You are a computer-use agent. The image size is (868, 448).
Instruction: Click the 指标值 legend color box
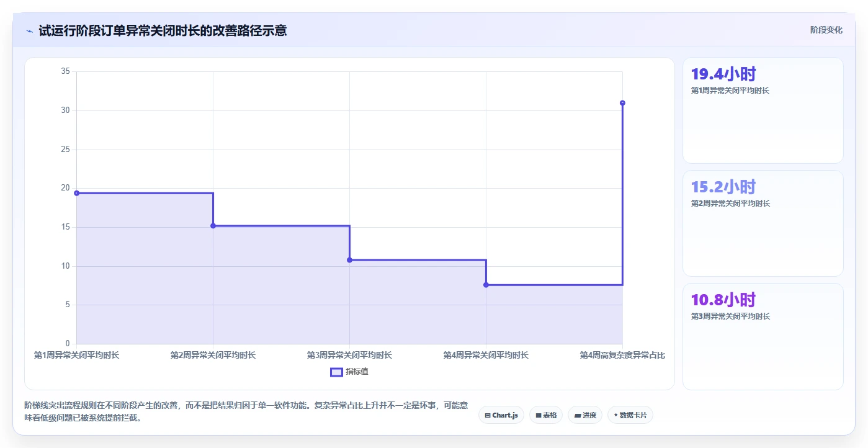click(x=336, y=372)
